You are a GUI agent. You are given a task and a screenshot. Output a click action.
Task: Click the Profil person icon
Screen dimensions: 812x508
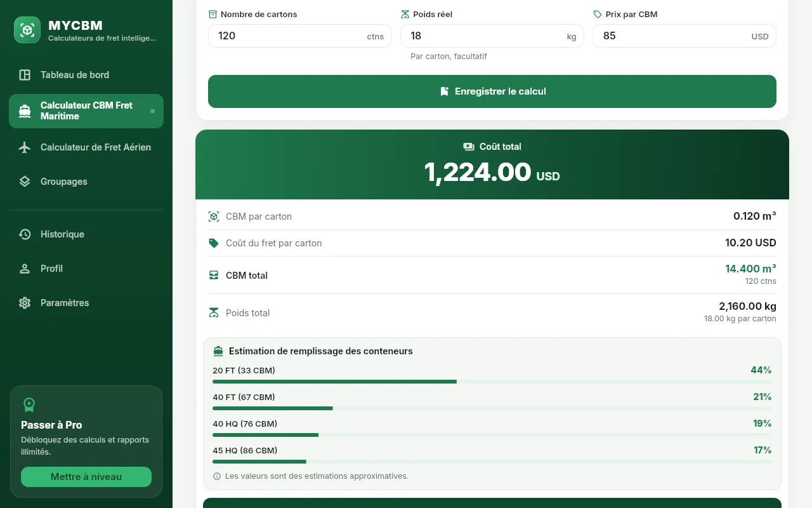tap(25, 269)
